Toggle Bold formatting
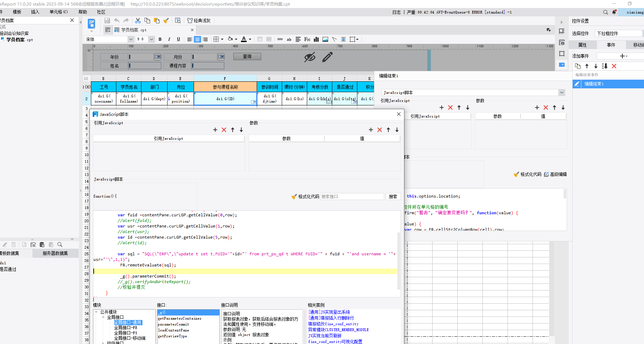 point(160,39)
